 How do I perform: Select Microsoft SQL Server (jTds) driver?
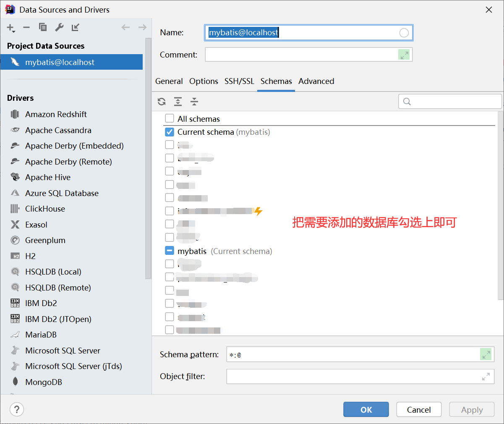[73, 366]
